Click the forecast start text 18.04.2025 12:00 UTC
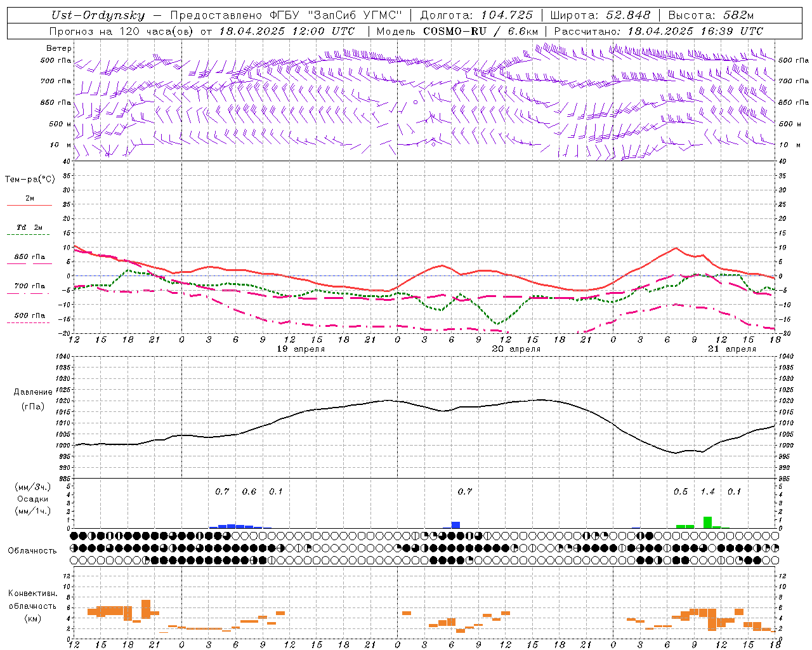Image resolution: width=812 pixels, height=650 pixels. tap(287, 31)
